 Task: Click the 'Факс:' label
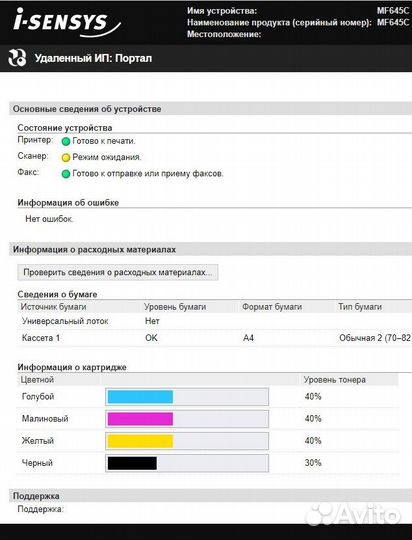point(28,172)
